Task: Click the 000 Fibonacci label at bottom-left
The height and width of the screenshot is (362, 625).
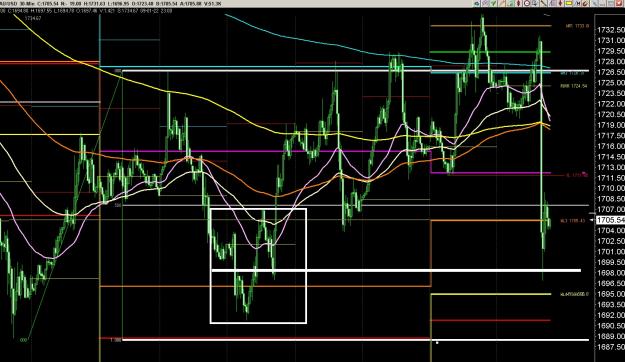Action: tap(24, 340)
